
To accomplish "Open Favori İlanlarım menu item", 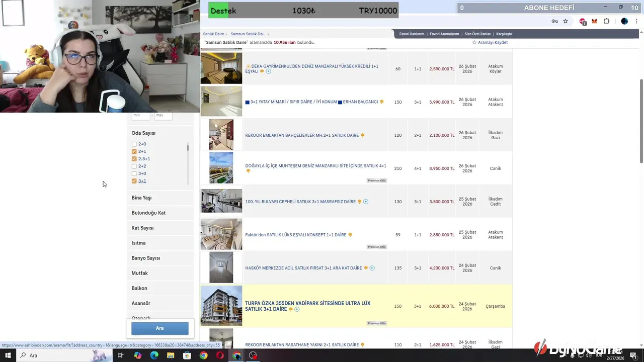I will [x=412, y=34].
